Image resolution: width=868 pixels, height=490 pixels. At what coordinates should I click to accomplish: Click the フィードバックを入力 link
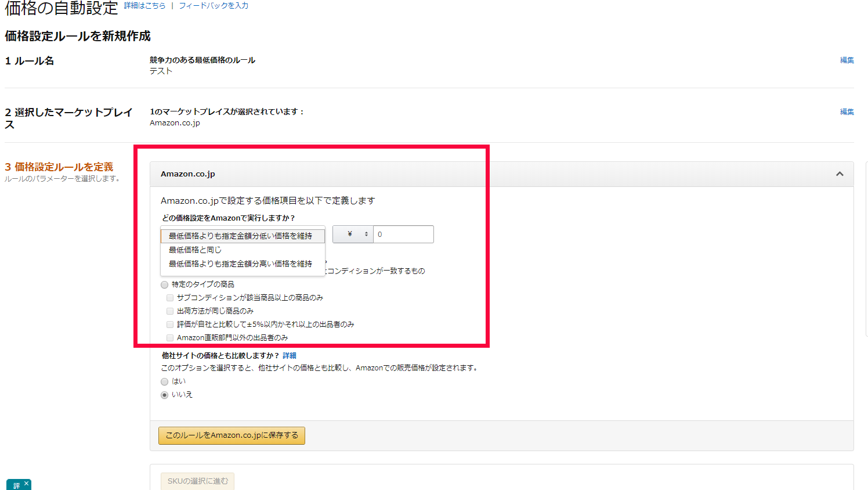coord(214,6)
